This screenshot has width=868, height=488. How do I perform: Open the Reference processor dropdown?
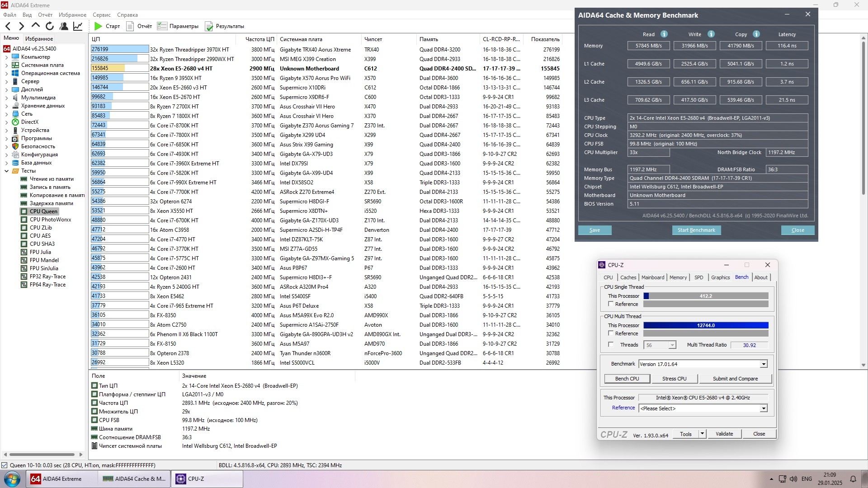[x=764, y=408]
